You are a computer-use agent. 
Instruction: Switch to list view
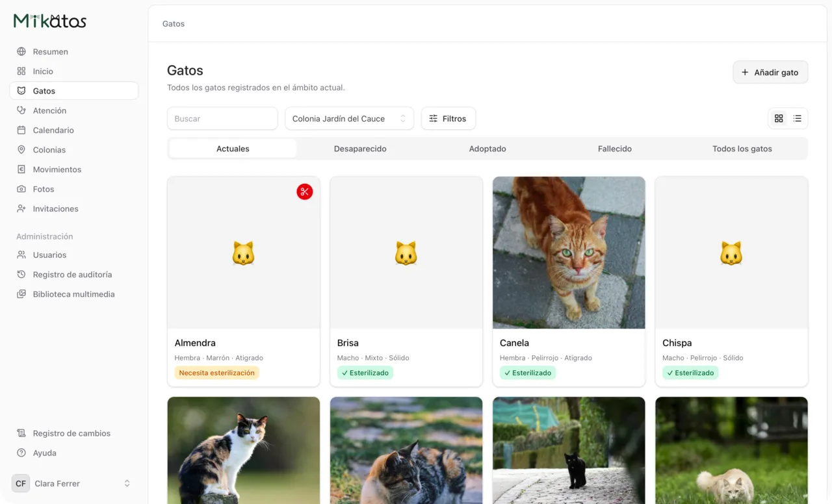pyautogui.click(x=798, y=118)
